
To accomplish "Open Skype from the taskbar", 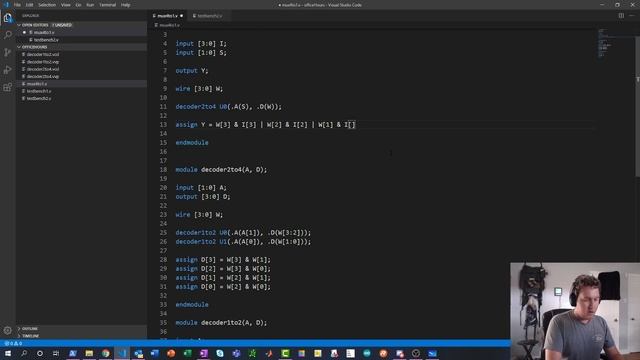I will tap(220, 353).
